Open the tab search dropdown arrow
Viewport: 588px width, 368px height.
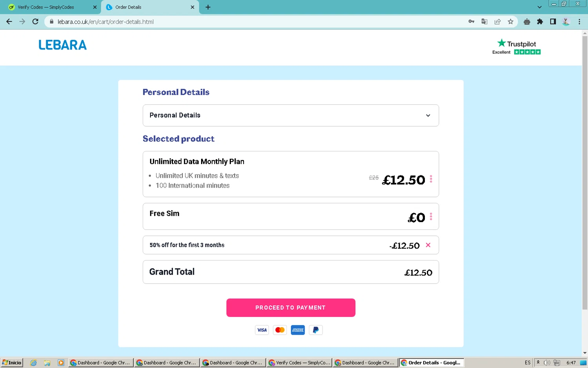(x=539, y=7)
